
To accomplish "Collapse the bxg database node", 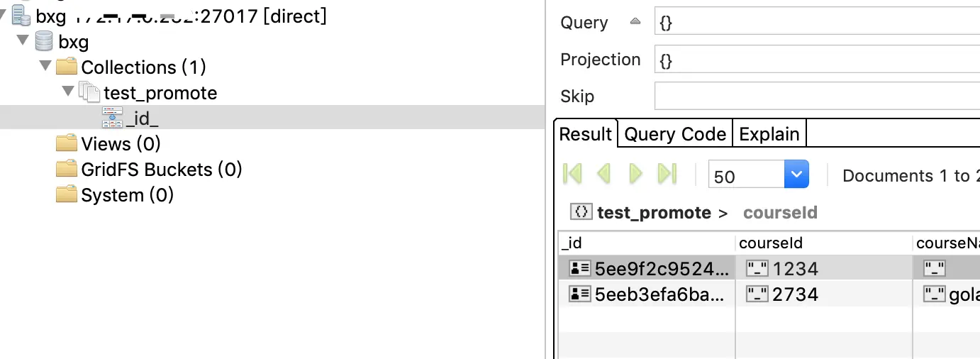I will coord(23,41).
